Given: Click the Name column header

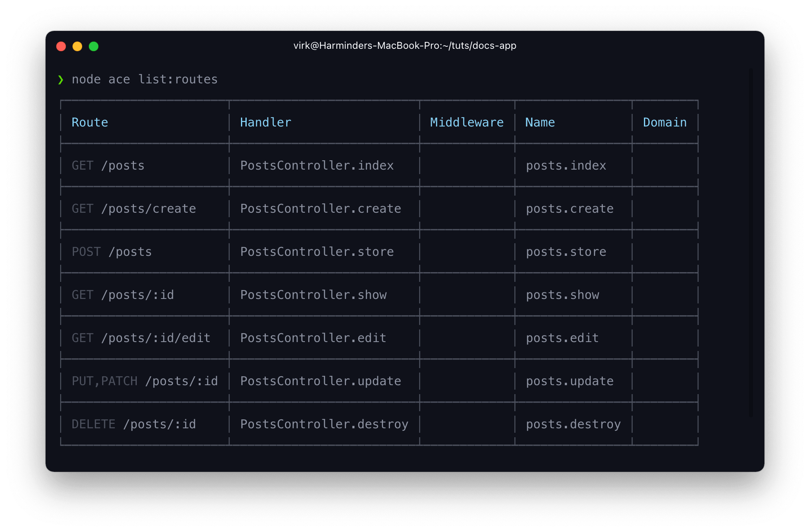Looking at the screenshot, I should click(540, 122).
